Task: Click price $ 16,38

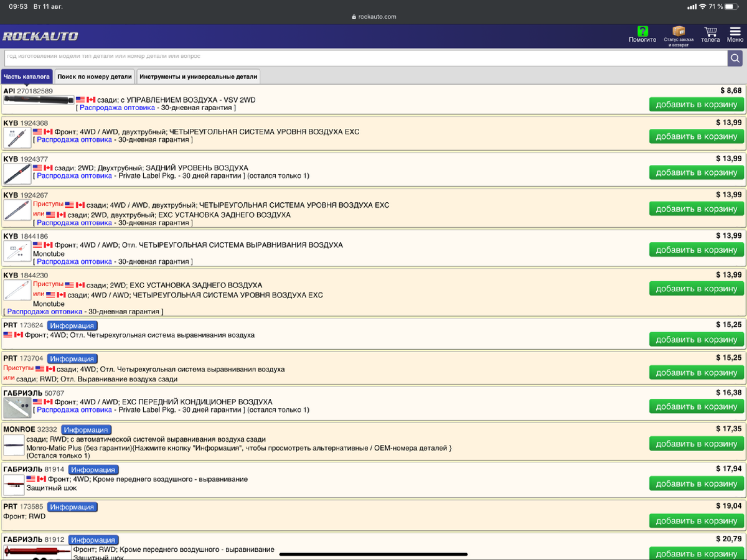Action: pyautogui.click(x=729, y=393)
